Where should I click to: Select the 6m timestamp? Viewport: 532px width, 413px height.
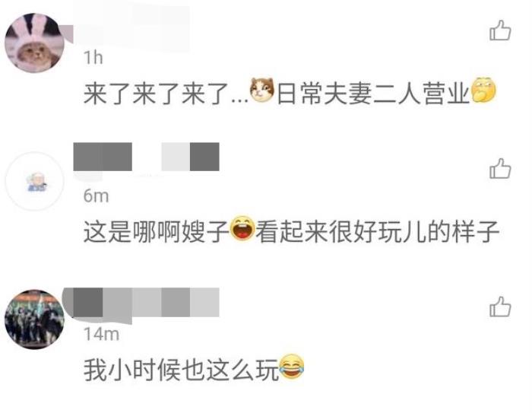[97, 196]
